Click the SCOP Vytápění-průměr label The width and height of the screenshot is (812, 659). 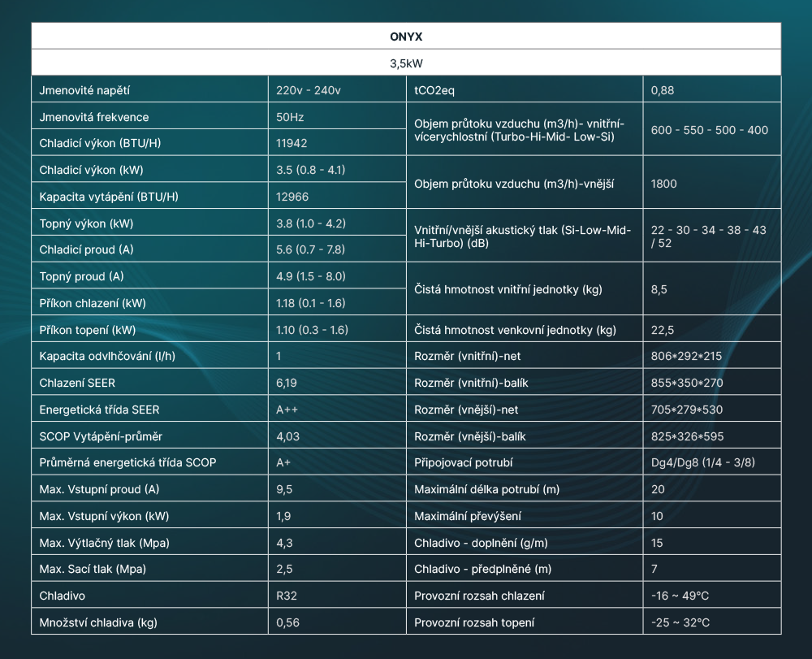(x=101, y=436)
